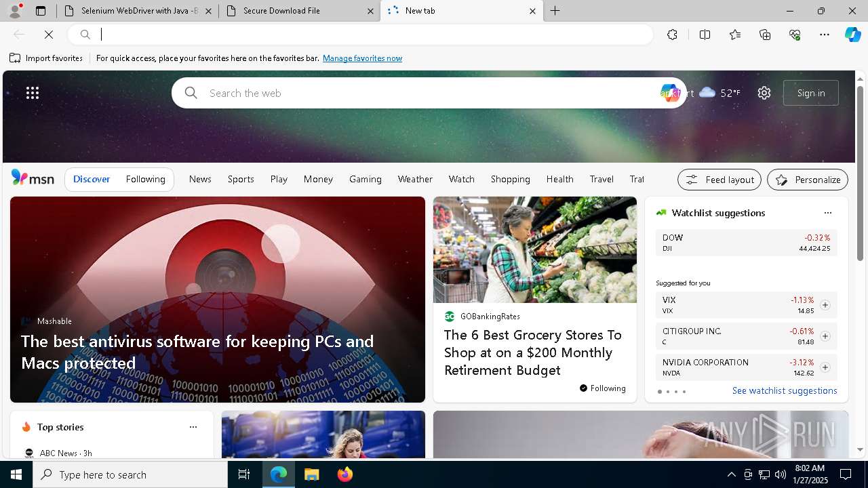Open File Explorer from the taskbar

click(311, 474)
